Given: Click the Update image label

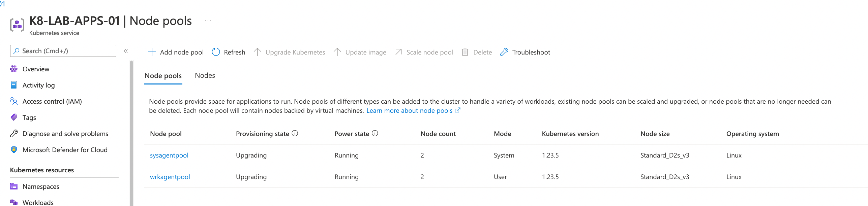Looking at the screenshot, I should click(x=366, y=52).
